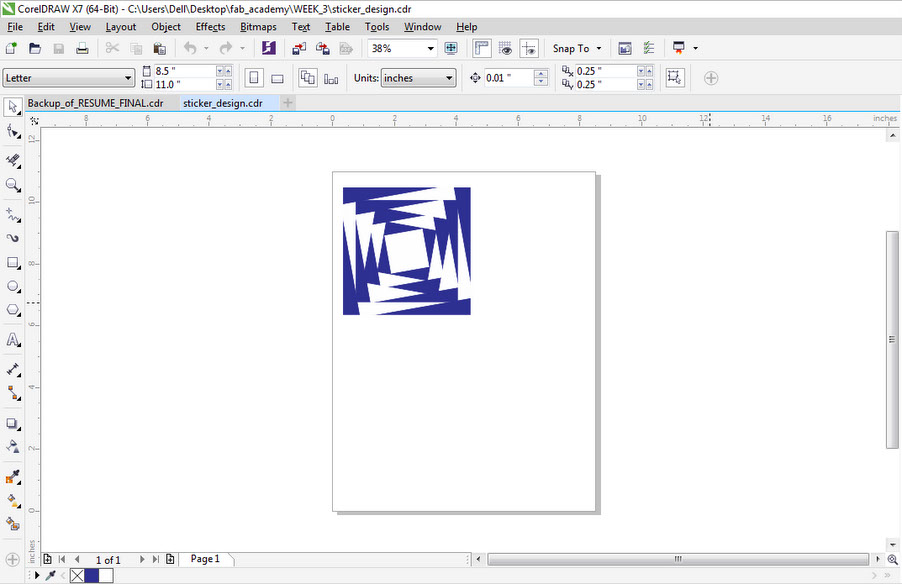This screenshot has width=902, height=584.
Task: Toggle full-screen preview button
Action: coord(451,48)
